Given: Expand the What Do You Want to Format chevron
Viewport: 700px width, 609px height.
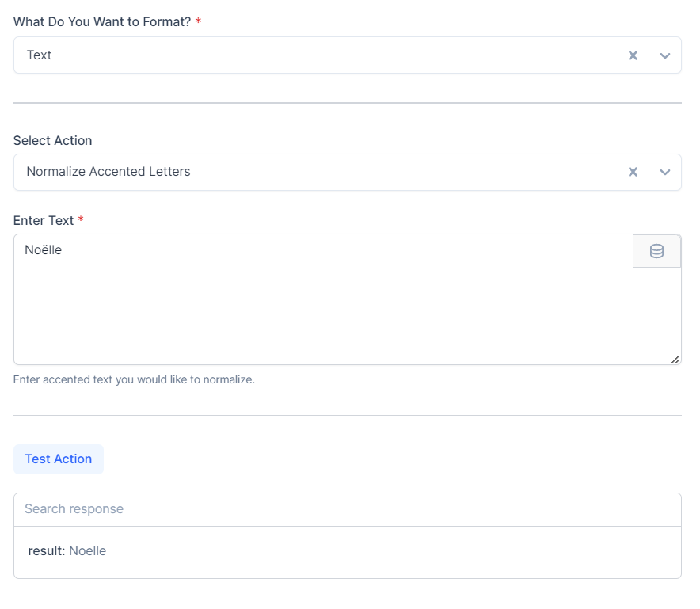Looking at the screenshot, I should tap(665, 55).
